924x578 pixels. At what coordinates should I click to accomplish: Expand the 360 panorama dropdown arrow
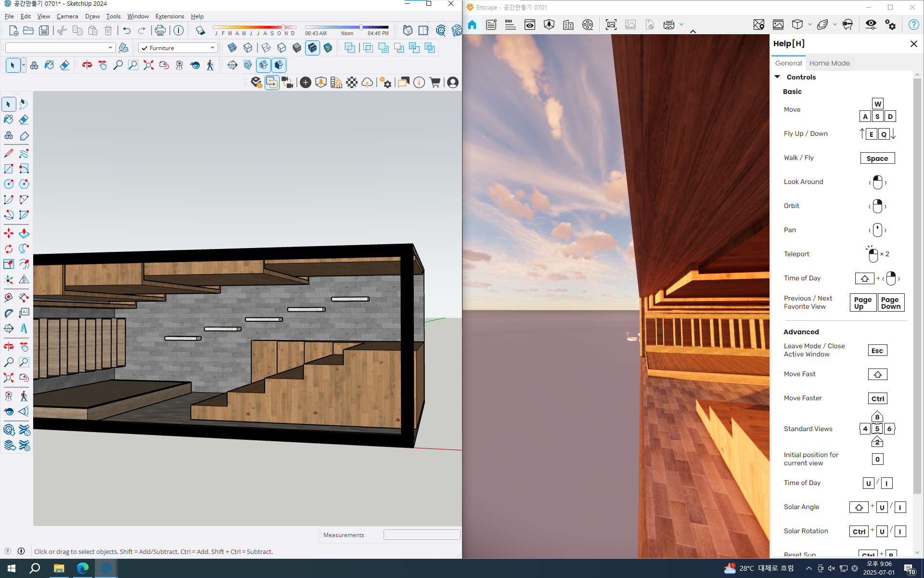681,25
